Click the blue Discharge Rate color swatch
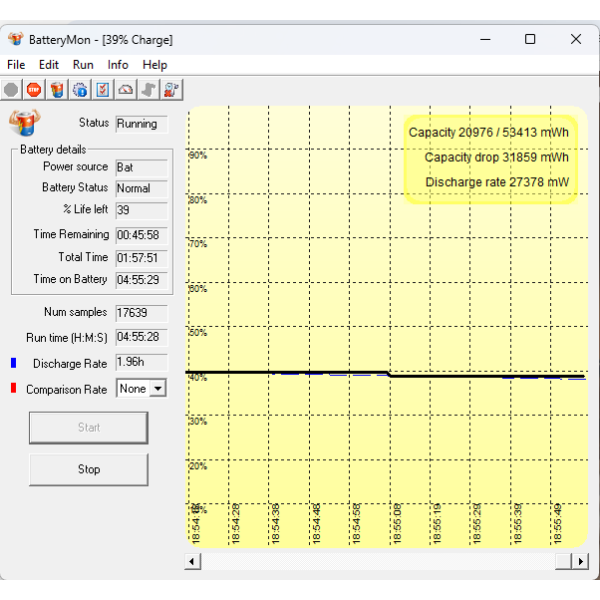 coord(13,363)
